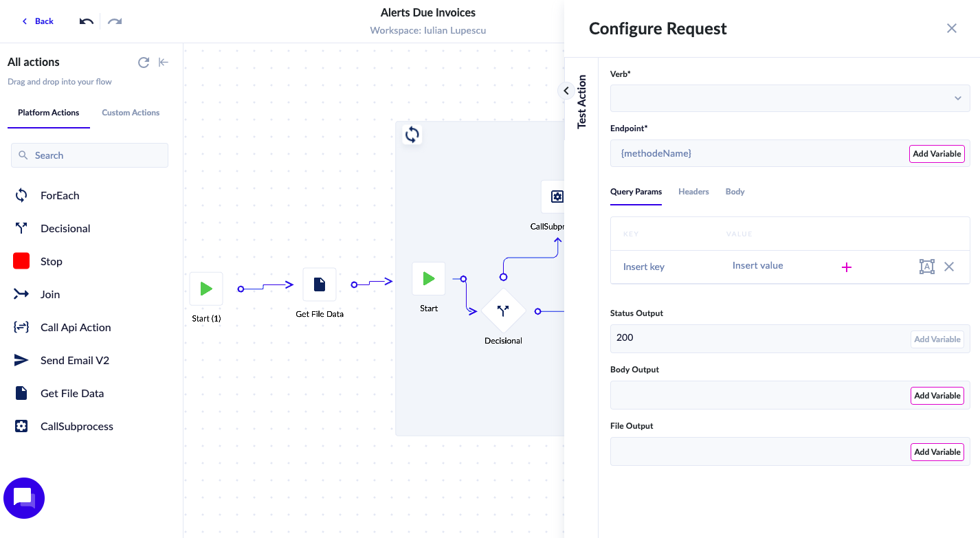
Task: Click the actions Search field
Action: coord(90,155)
